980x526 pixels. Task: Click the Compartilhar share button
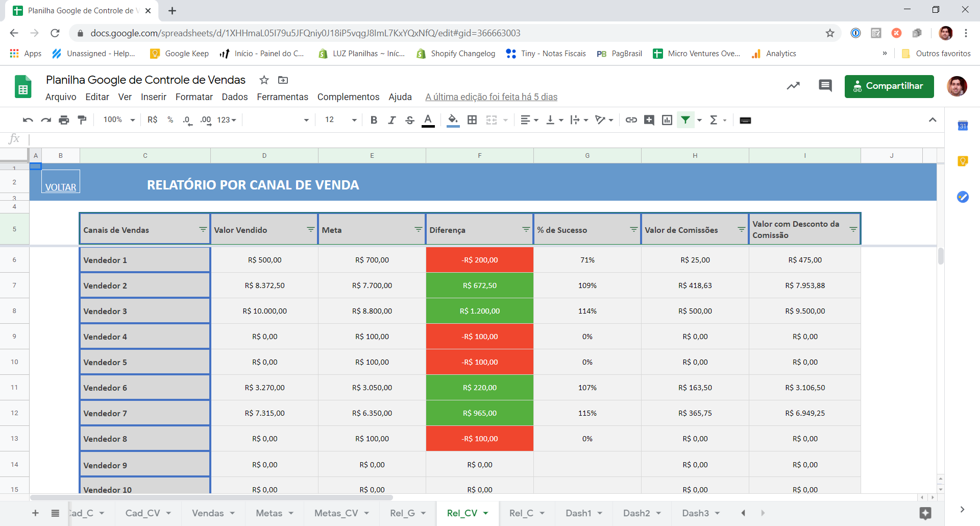pyautogui.click(x=889, y=86)
